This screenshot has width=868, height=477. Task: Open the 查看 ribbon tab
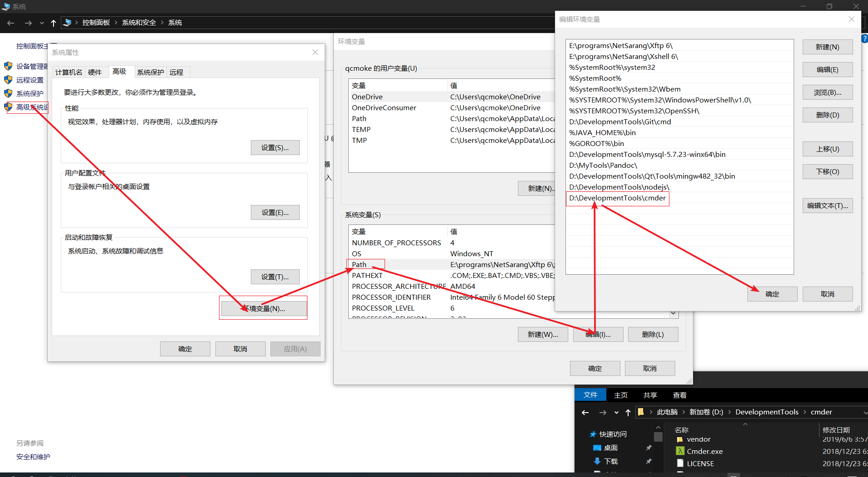679,395
